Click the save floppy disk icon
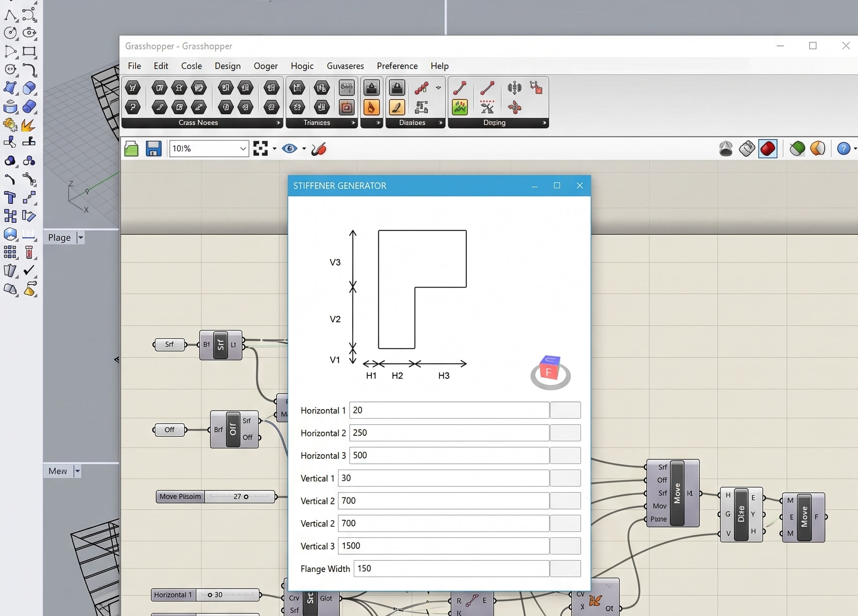 click(x=153, y=149)
